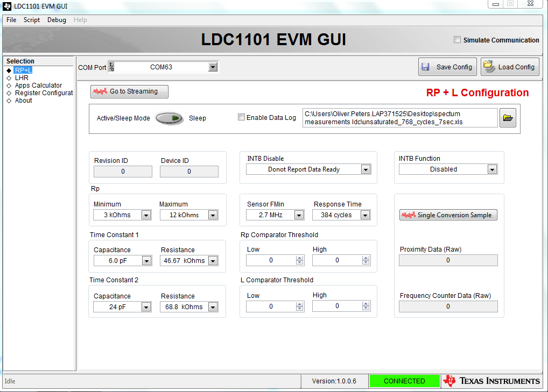Enable the Simulate Communication checkbox
The height and width of the screenshot is (392, 548).
[x=457, y=40]
